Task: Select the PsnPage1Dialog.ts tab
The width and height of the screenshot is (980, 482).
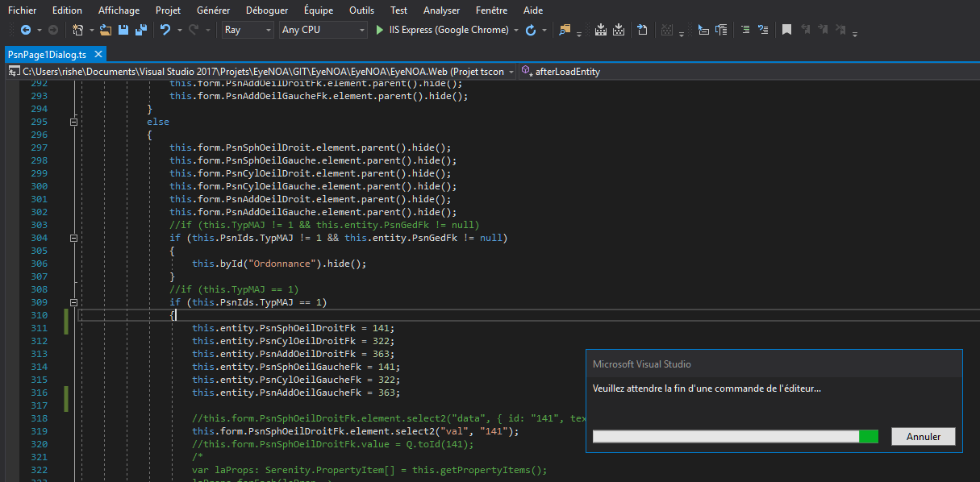Action: coord(48,56)
